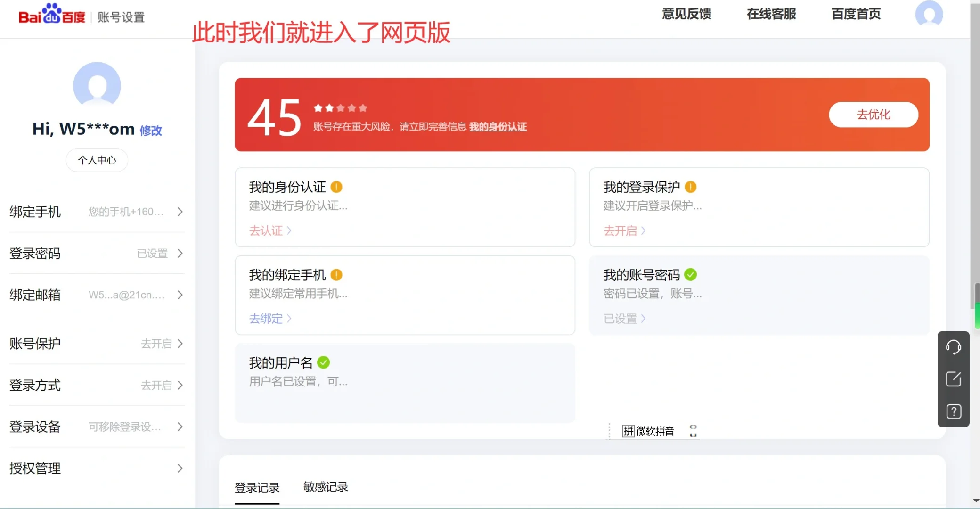Click the feedback pencil icon on floating sidebar
The height and width of the screenshot is (509, 980).
(953, 378)
